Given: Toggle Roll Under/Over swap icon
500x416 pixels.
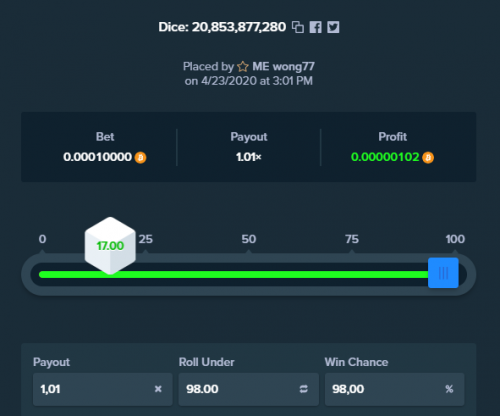Looking at the screenshot, I should (x=304, y=389).
